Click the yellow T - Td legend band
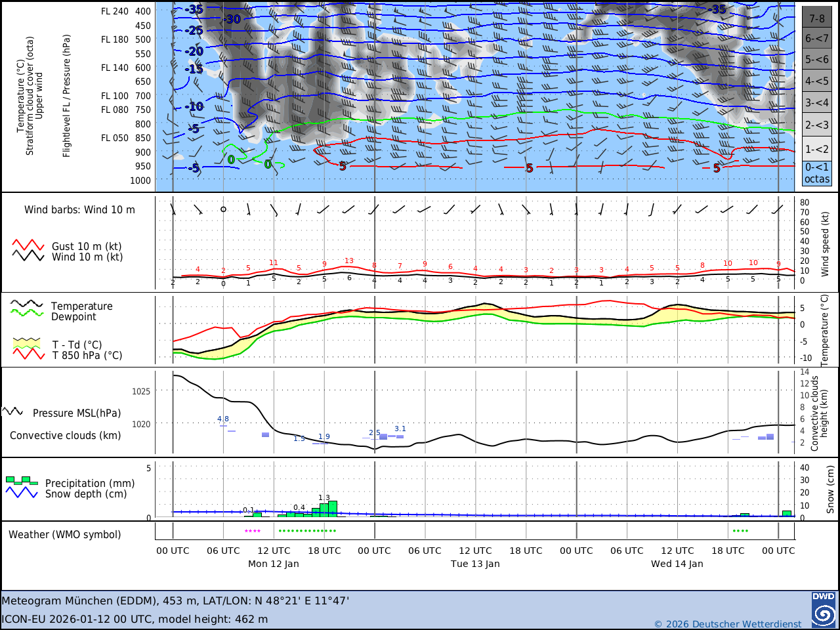This screenshot has width=840, height=630. (x=26, y=343)
